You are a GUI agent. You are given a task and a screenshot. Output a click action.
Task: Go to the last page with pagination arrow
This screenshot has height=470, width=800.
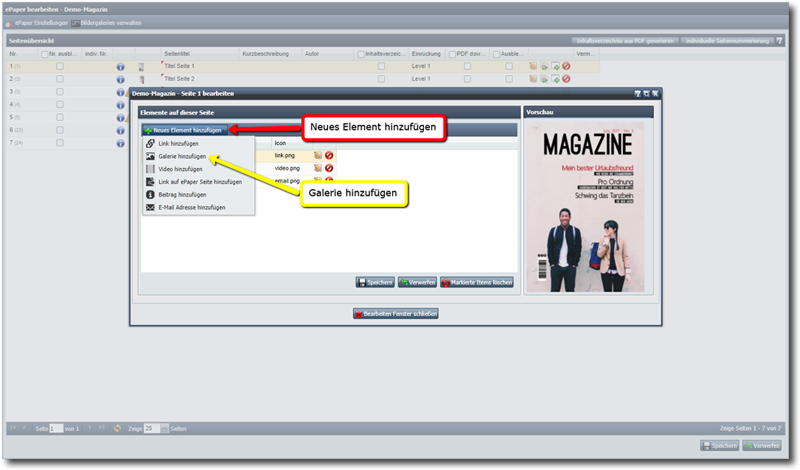(101, 428)
